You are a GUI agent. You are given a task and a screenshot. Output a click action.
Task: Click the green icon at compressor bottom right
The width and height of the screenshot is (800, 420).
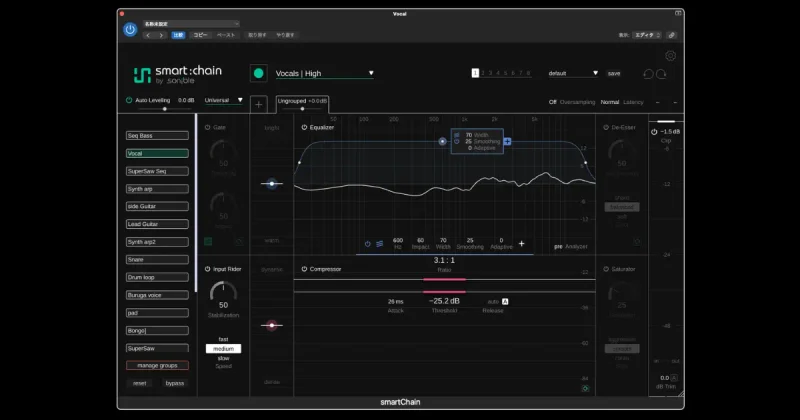click(585, 388)
